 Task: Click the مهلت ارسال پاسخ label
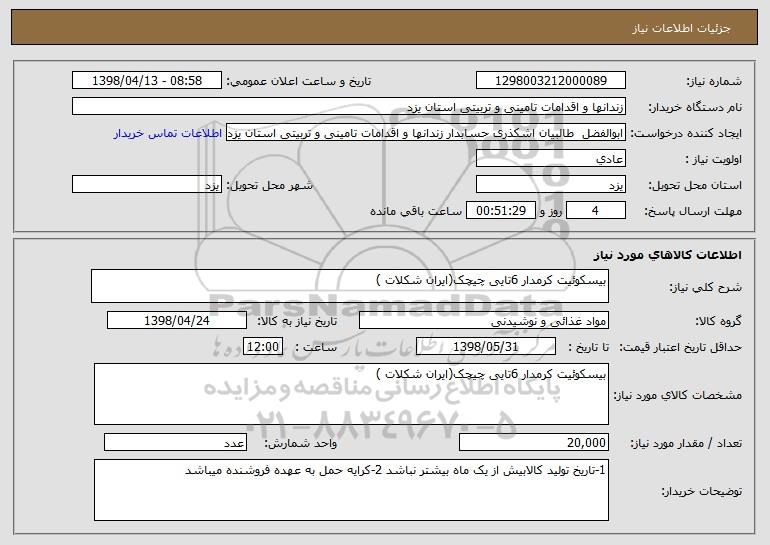pyautogui.click(x=693, y=212)
